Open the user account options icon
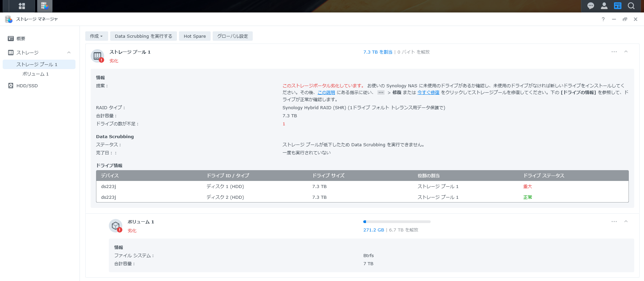The width and height of the screenshot is (644, 281). [604, 6]
